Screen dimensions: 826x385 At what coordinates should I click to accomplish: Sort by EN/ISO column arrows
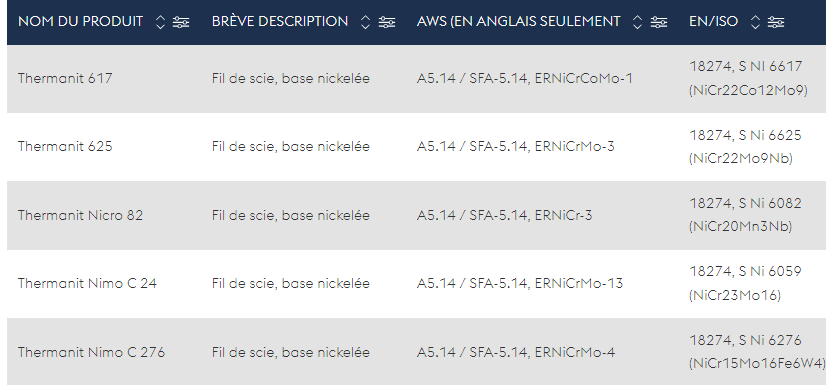(x=755, y=22)
